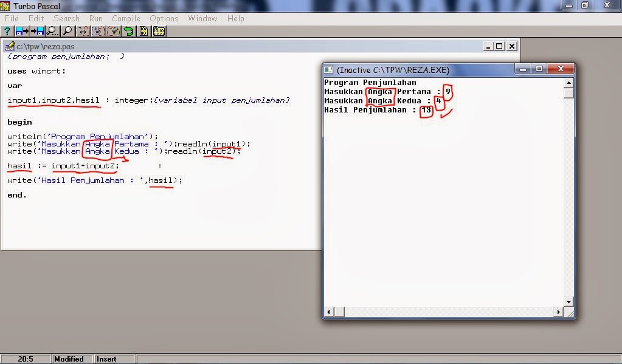
Task: Close the REZA.EXE output window
Action: tap(561, 69)
